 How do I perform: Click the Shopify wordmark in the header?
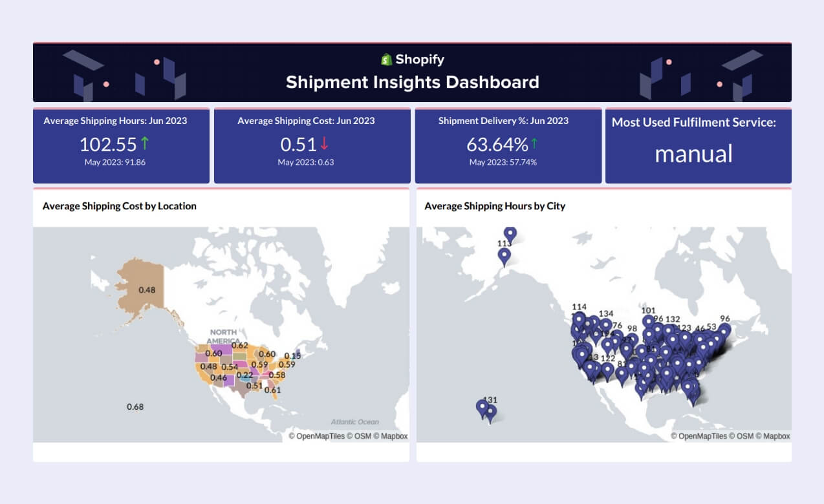click(420, 59)
